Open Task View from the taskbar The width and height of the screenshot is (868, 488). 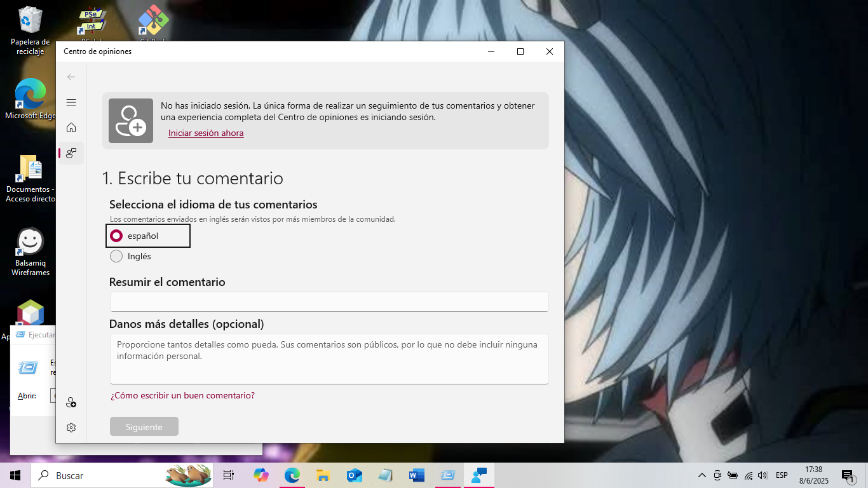pos(229,475)
